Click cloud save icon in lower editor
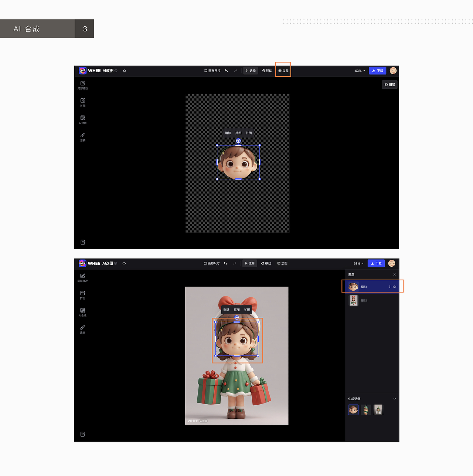Screen dimensions: 473x476 (124, 263)
